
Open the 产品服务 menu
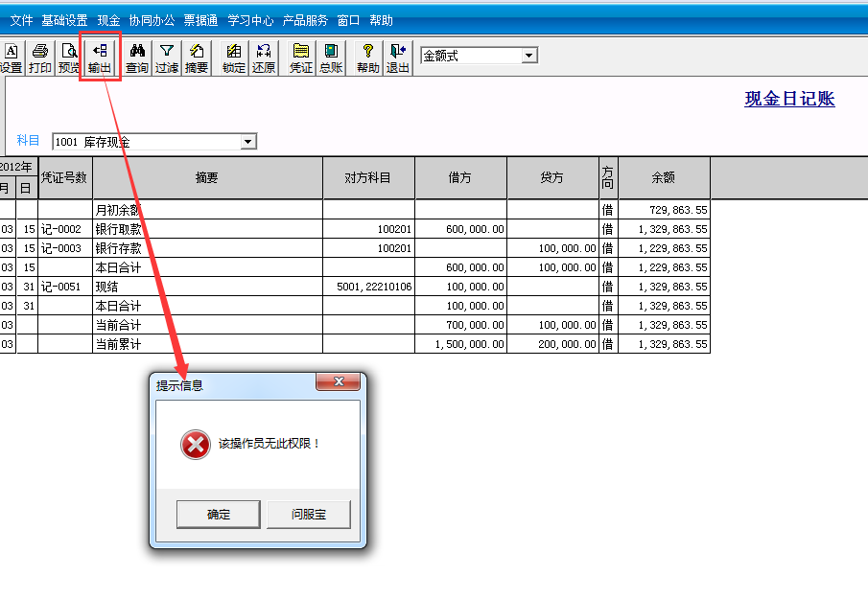(x=305, y=20)
